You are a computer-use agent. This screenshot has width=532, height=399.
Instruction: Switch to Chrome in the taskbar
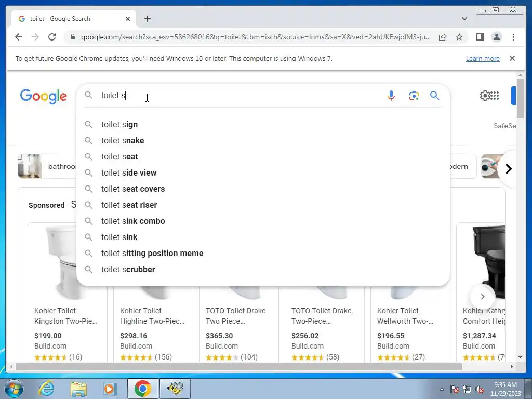click(x=142, y=389)
